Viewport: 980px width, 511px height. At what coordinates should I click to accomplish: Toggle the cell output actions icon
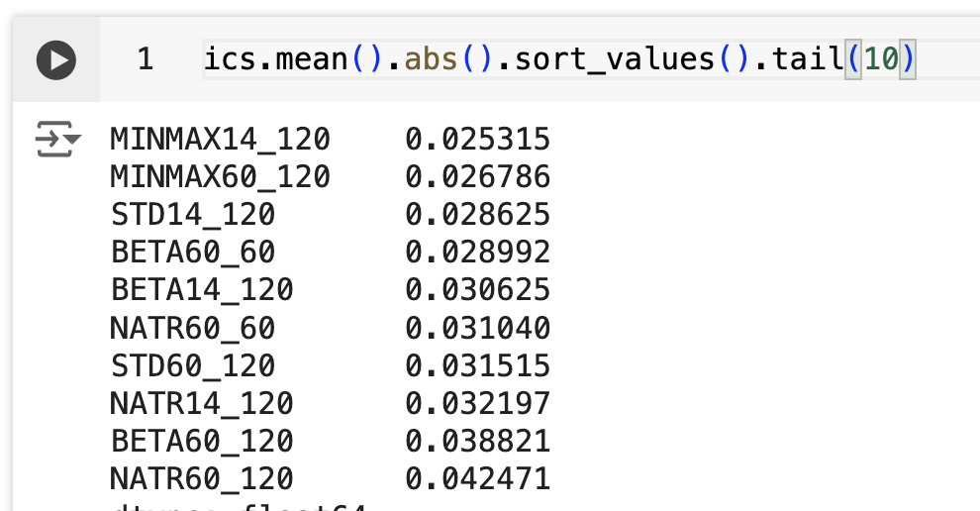[x=58, y=140]
